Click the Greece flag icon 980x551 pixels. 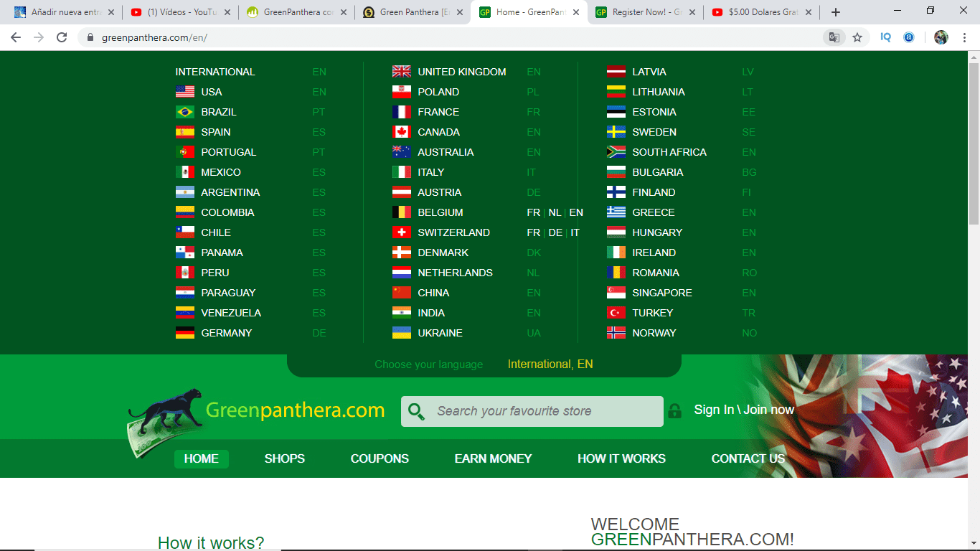pos(616,212)
